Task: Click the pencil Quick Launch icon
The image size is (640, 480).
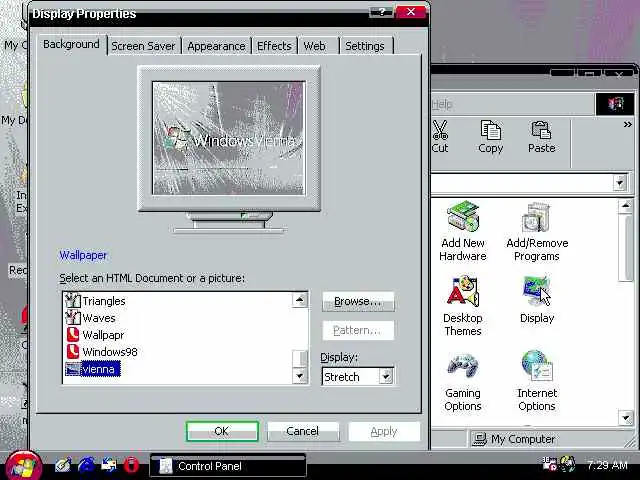Action: (63, 465)
